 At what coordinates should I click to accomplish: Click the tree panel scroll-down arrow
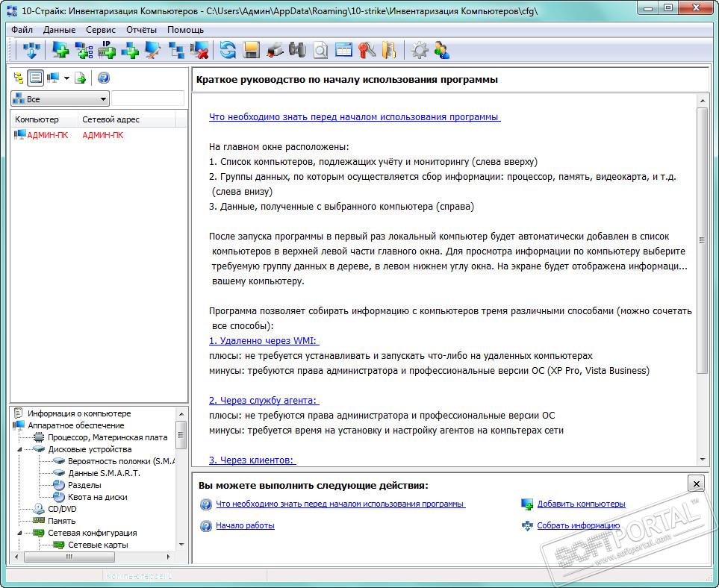[181, 545]
